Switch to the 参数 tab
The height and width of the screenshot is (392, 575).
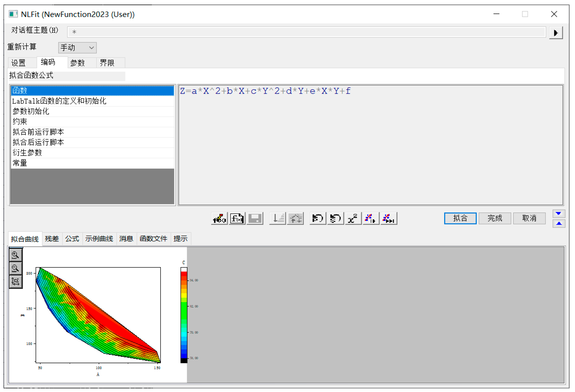click(77, 63)
